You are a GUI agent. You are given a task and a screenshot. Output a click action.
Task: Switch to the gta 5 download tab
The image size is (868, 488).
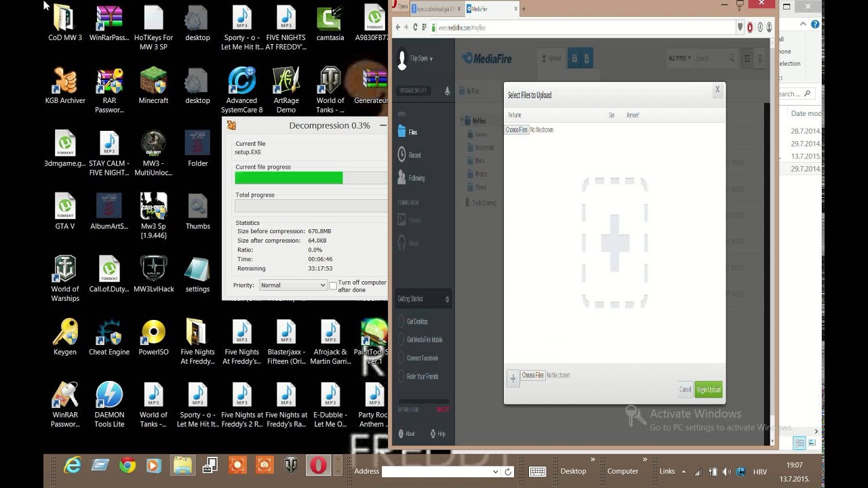437,9
